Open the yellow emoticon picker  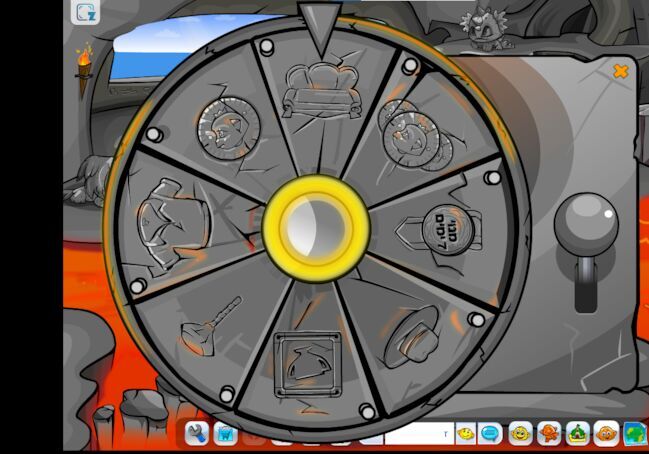pyautogui.click(x=466, y=433)
